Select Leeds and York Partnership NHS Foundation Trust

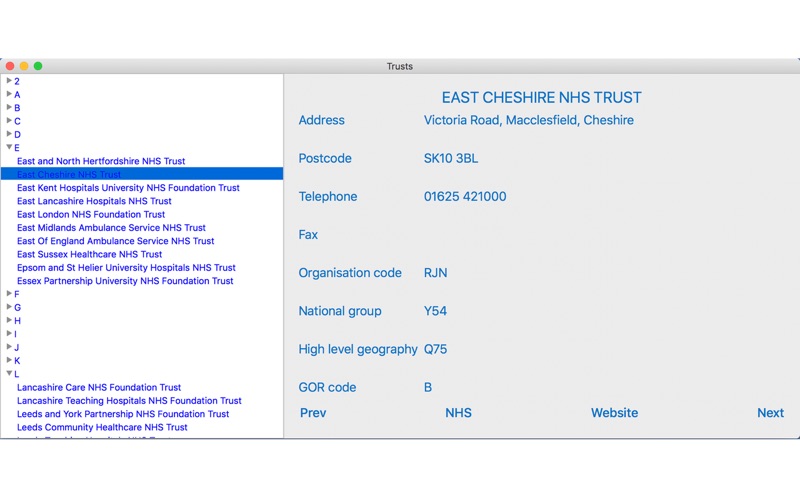pos(123,414)
